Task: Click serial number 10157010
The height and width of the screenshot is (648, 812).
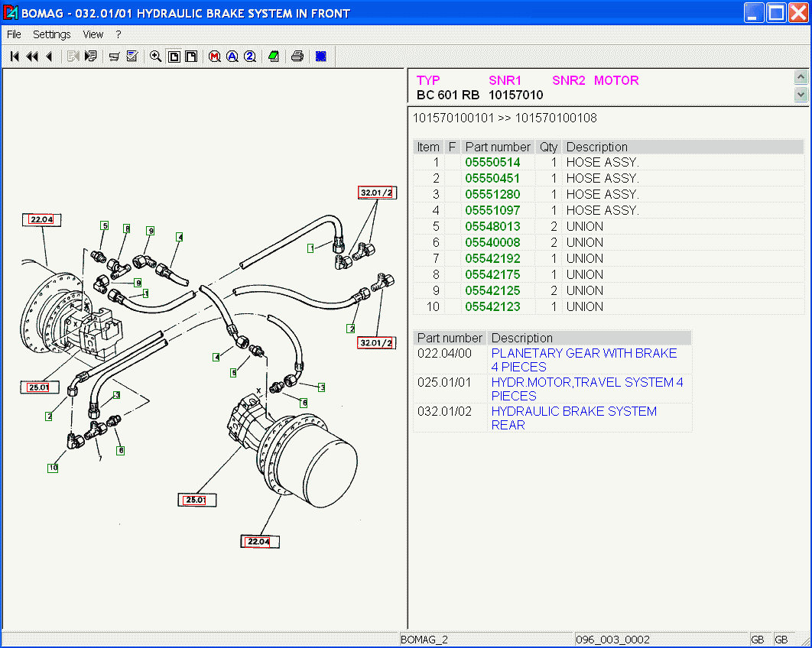Action: click(x=516, y=96)
